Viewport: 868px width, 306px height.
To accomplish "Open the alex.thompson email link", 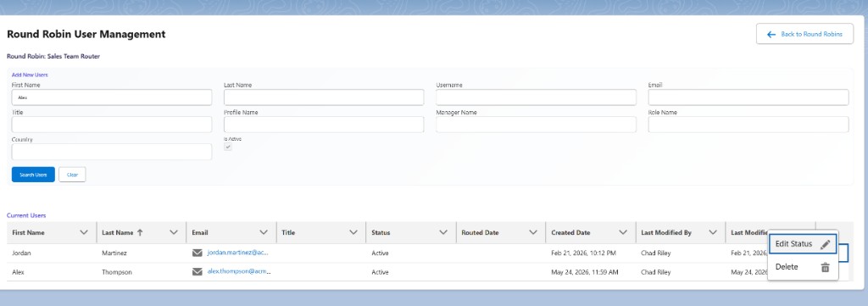I will (x=239, y=271).
